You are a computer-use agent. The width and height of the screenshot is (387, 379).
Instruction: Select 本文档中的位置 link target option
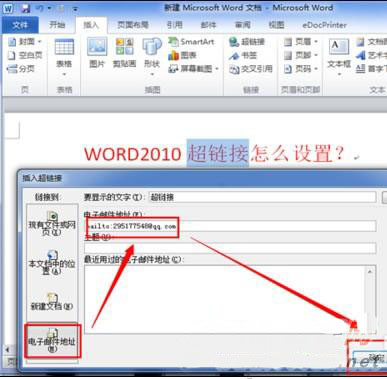[x=52, y=263]
